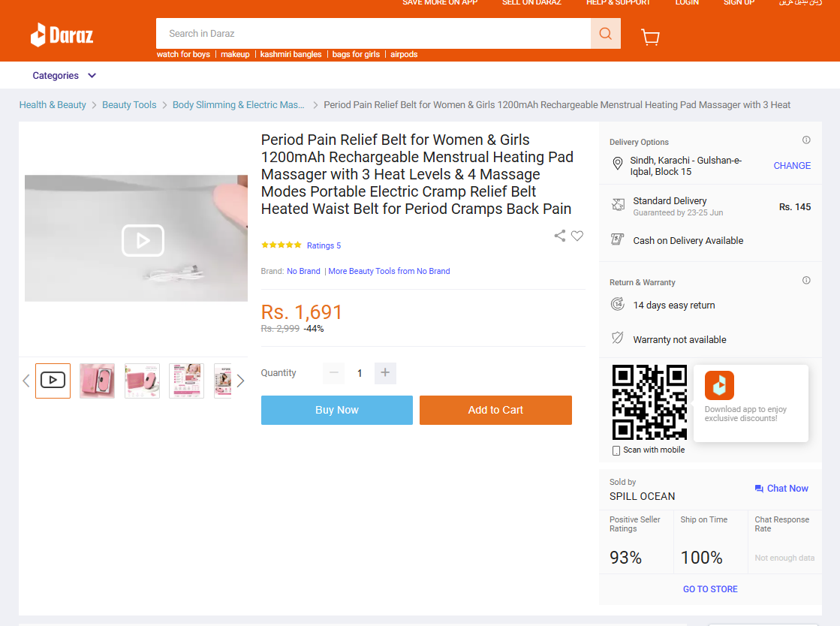Open Beauty Tools breadcrumb
Screen dimensions: 840x626
click(129, 105)
